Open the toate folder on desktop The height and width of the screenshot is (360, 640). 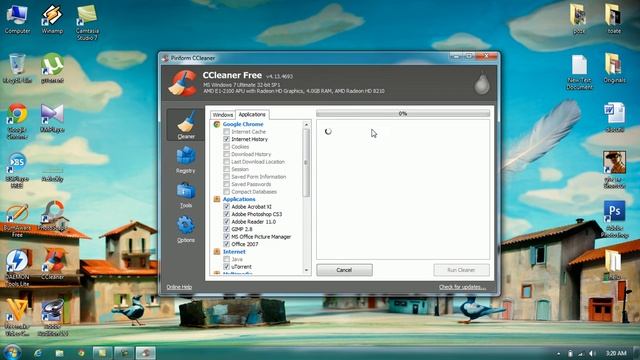[x=614, y=19]
